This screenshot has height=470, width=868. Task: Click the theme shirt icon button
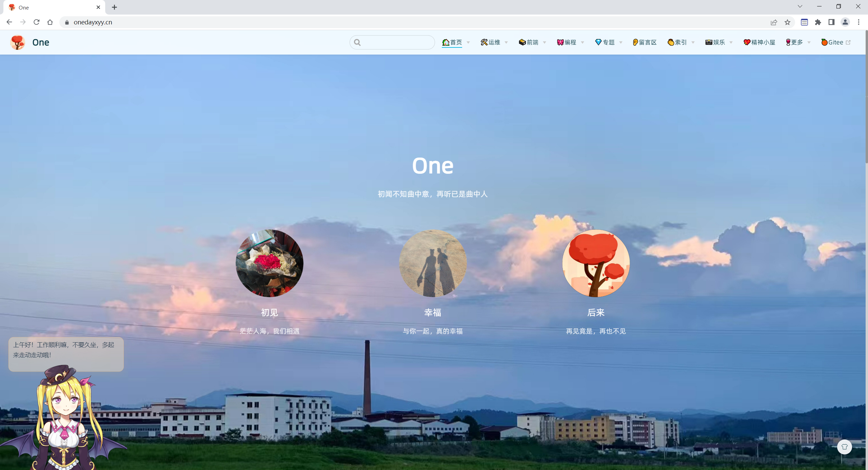point(844,447)
